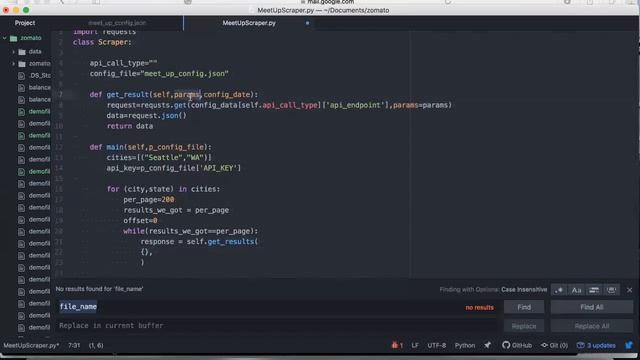Click the Replace button
Viewport: 640px width, 360px height.
(524, 326)
